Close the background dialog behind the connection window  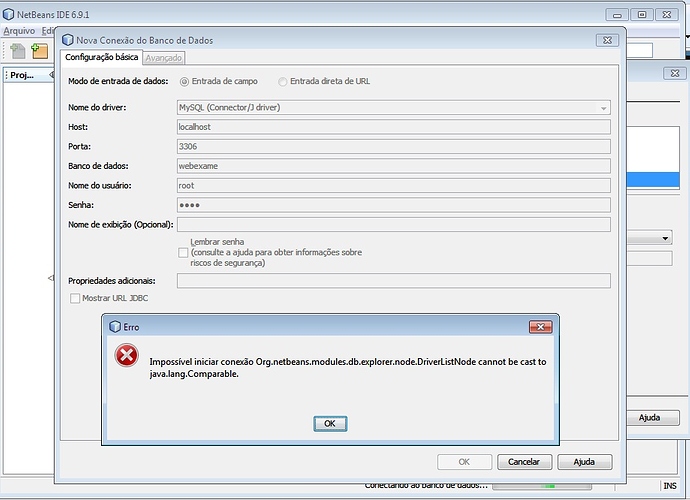click(675, 74)
